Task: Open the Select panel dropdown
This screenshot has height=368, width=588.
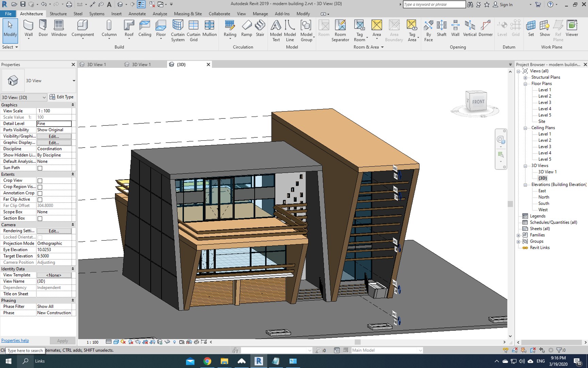Action: 10,47
